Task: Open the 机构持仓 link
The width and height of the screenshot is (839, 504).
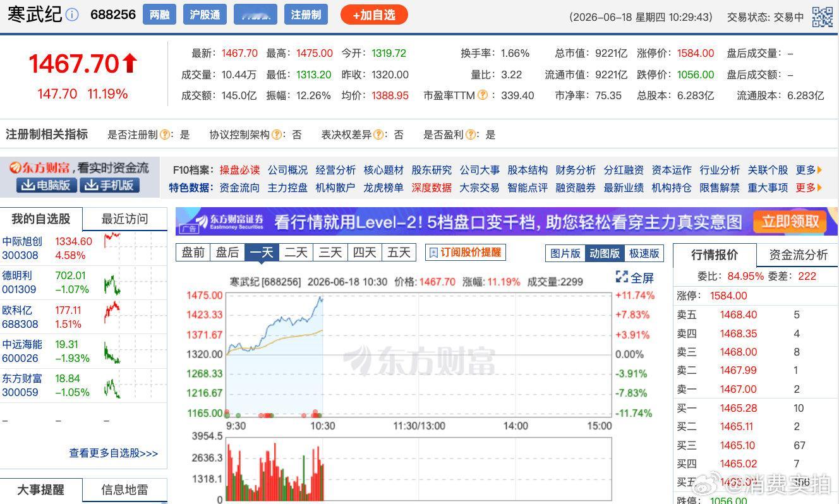Action: (672, 188)
